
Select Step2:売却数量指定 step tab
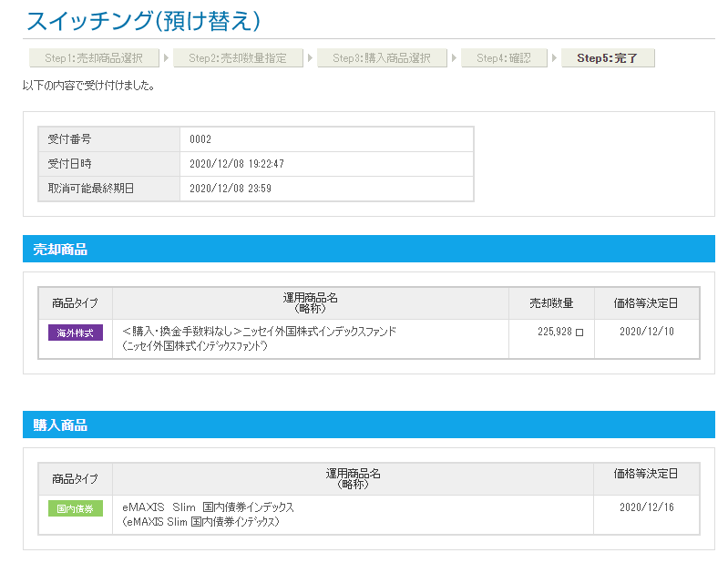(238, 58)
